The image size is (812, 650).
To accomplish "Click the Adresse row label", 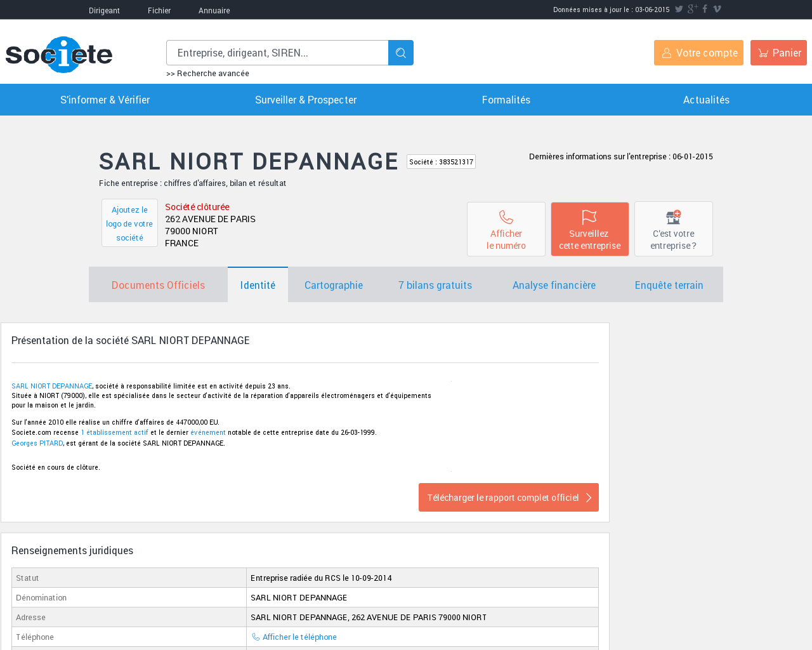I will point(30,617).
